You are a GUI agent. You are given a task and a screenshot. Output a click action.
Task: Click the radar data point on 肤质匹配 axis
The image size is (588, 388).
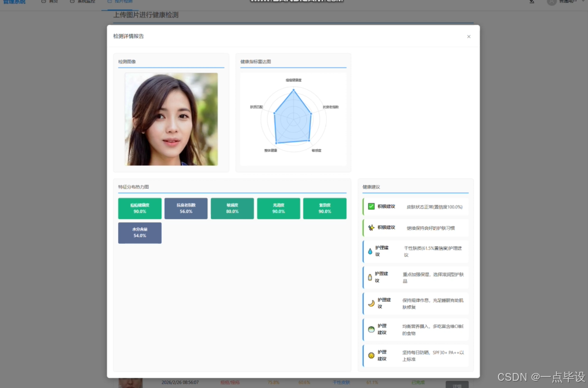(274, 113)
